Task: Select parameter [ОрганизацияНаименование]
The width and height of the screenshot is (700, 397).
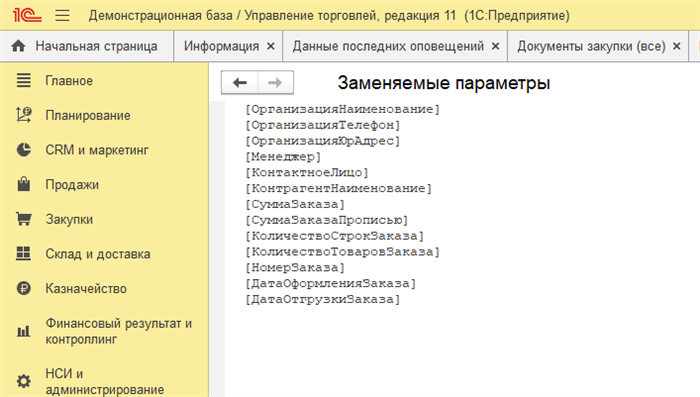Action: pyautogui.click(x=342, y=109)
